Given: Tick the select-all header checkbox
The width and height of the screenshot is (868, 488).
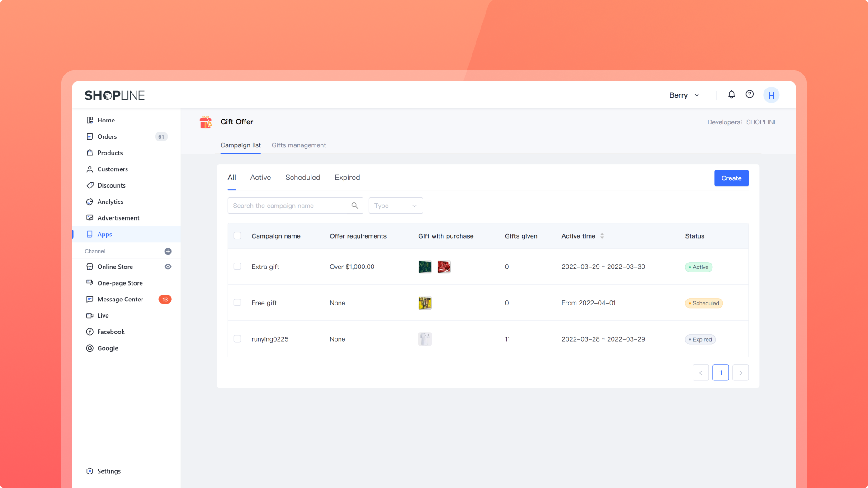Looking at the screenshot, I should point(237,236).
